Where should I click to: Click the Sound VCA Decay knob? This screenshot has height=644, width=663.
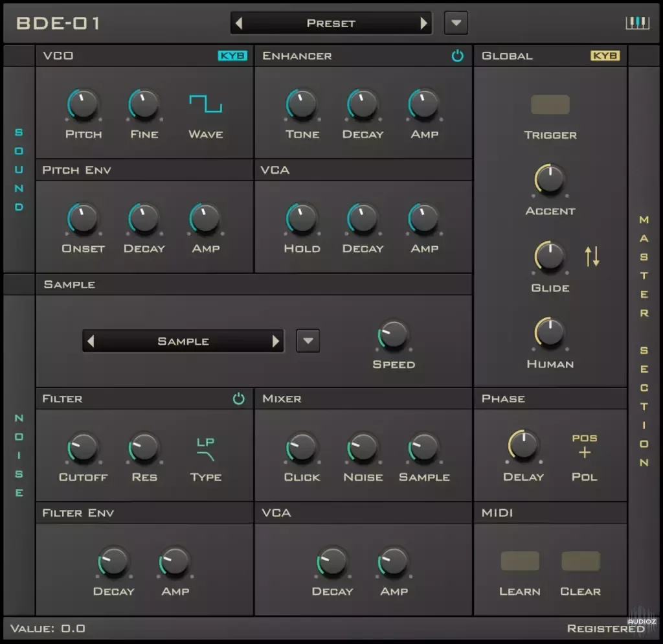[363, 218]
